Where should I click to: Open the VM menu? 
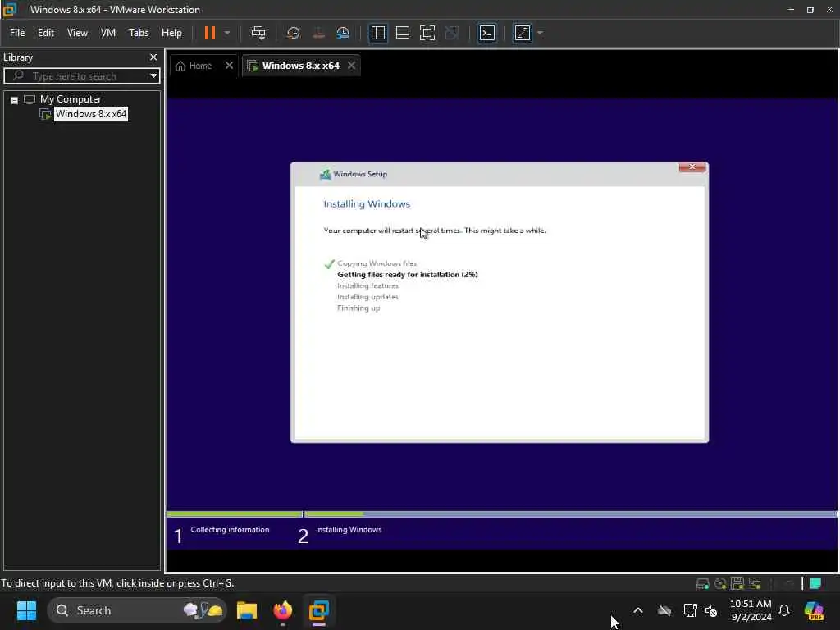tap(108, 33)
